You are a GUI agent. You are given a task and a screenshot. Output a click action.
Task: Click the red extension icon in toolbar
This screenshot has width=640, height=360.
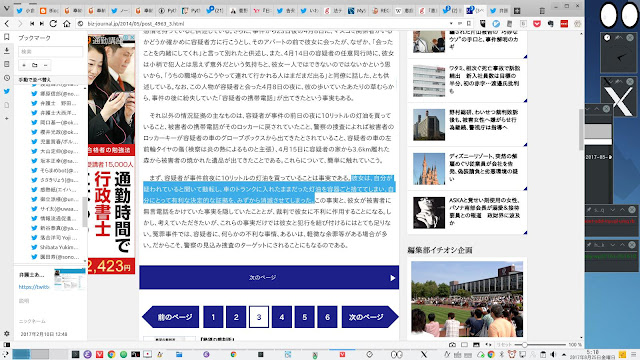tap(564, 24)
